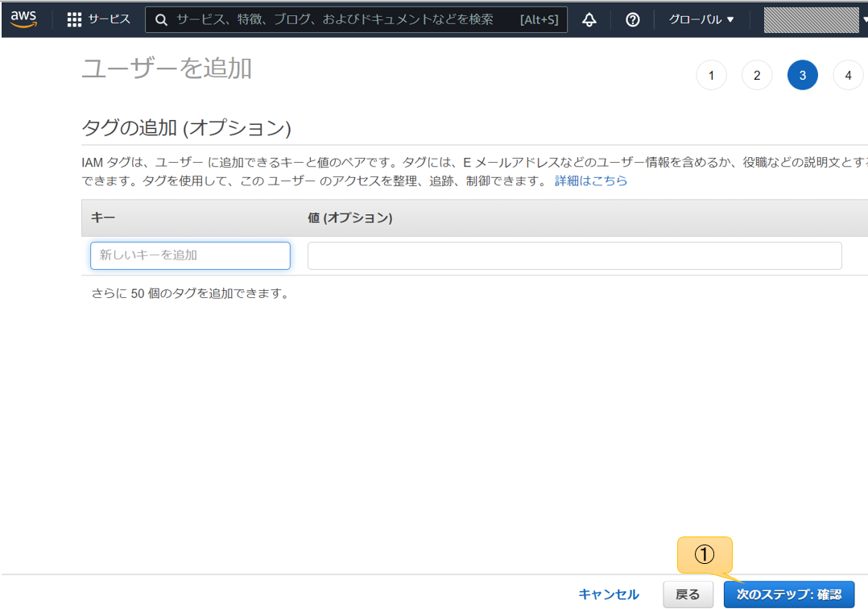Click the キャンセル link
This screenshot has width=868, height=609.
(608, 593)
